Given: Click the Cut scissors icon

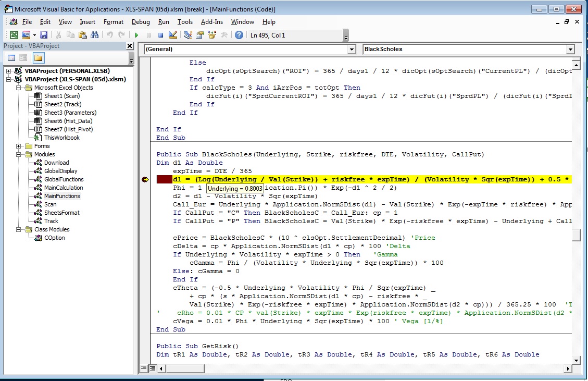Looking at the screenshot, I should tap(58, 35).
